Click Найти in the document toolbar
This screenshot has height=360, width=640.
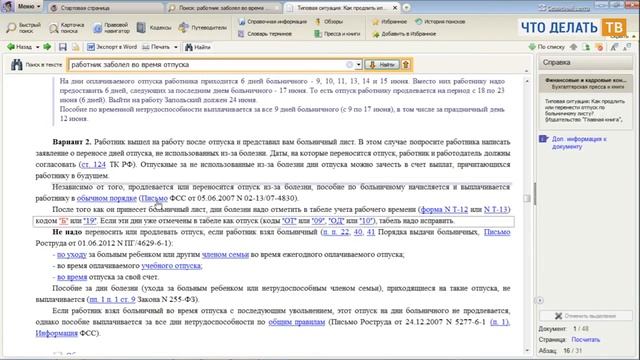point(198,47)
